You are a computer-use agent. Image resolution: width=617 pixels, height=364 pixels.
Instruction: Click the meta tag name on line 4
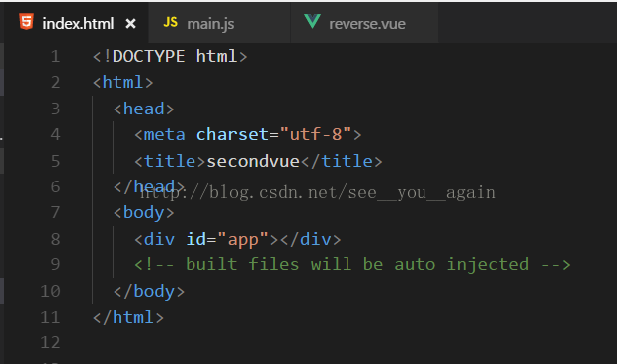164,135
